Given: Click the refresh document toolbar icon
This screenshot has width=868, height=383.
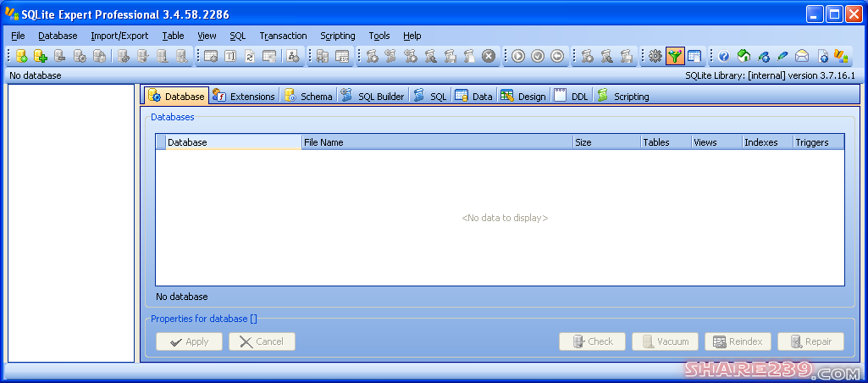Looking at the screenshot, I should [x=249, y=56].
